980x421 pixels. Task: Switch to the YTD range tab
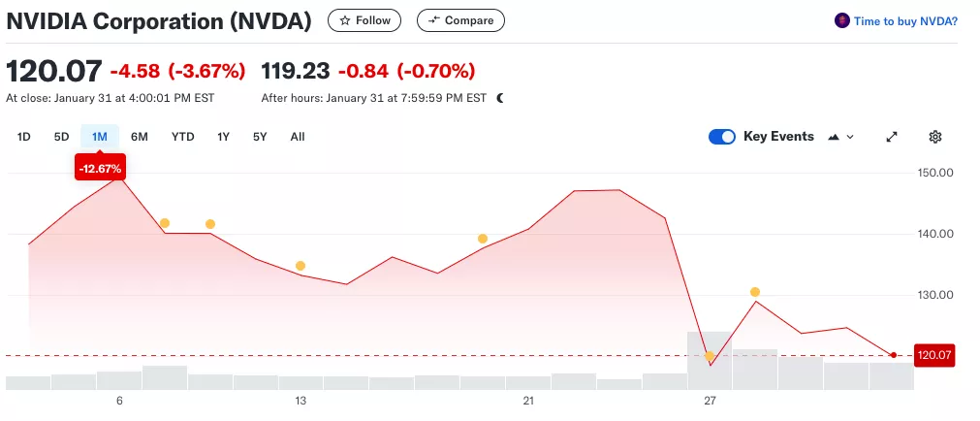(183, 137)
